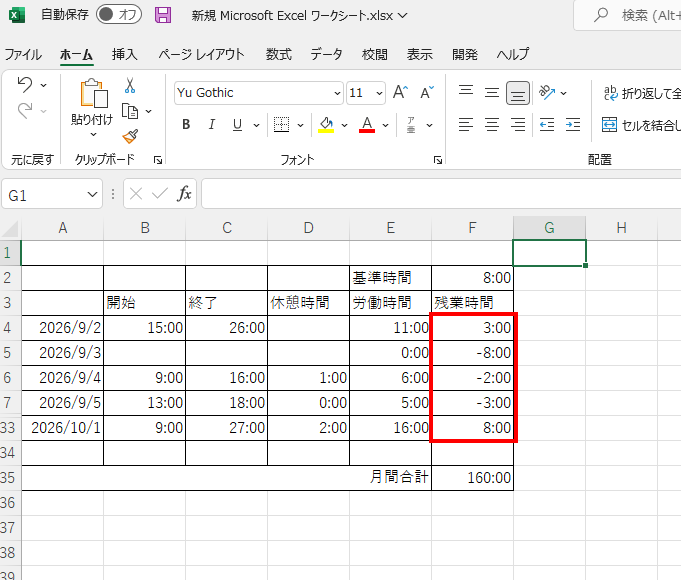Image resolution: width=681 pixels, height=580 pixels.
Task: Open the フォント dialog launcher
Action: click(438, 160)
